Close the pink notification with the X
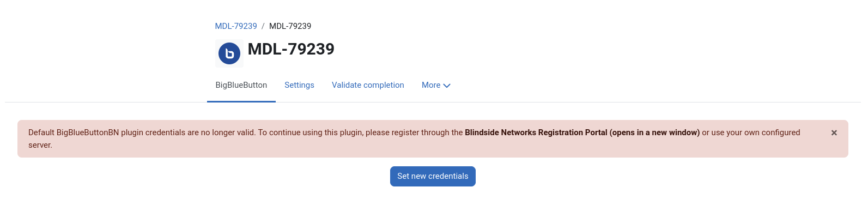868x211 pixels. coord(834,132)
